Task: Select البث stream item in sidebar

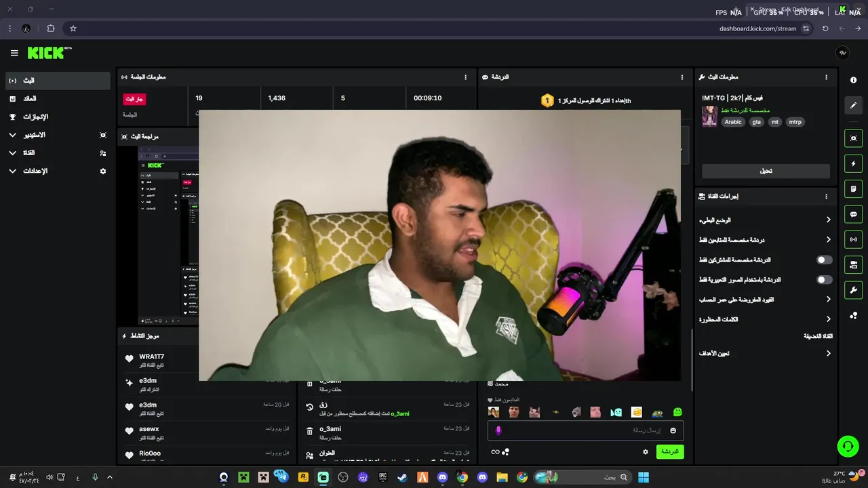Action: pyautogui.click(x=58, y=81)
